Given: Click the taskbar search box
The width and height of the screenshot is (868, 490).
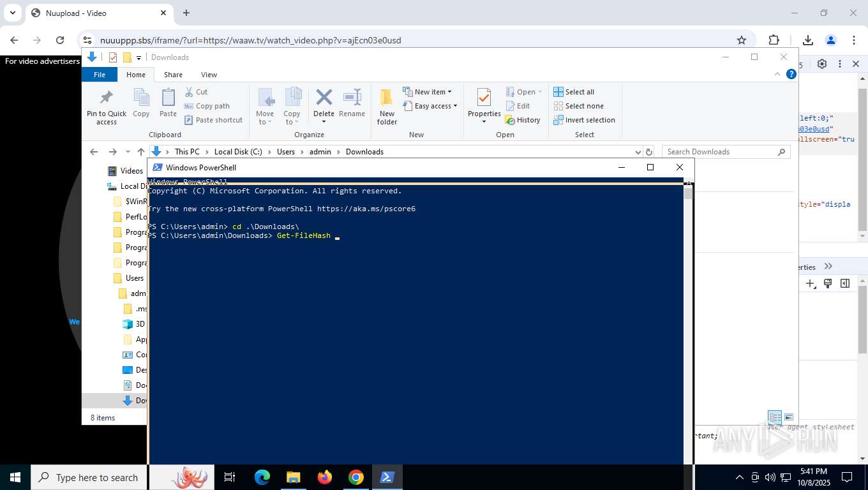Looking at the screenshot, I should click(89, 477).
